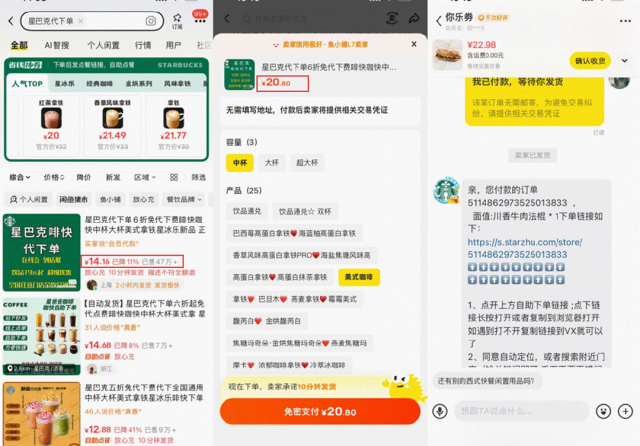Go back in the product detail panel
640x446 pixels.
(x=227, y=18)
